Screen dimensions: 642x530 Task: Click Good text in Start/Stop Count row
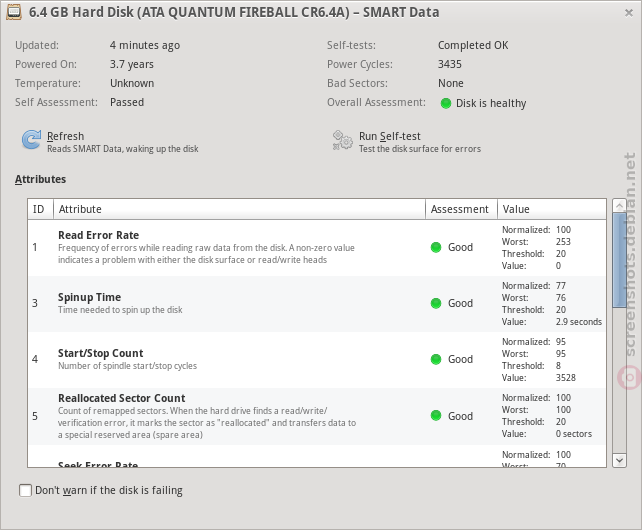(460, 359)
